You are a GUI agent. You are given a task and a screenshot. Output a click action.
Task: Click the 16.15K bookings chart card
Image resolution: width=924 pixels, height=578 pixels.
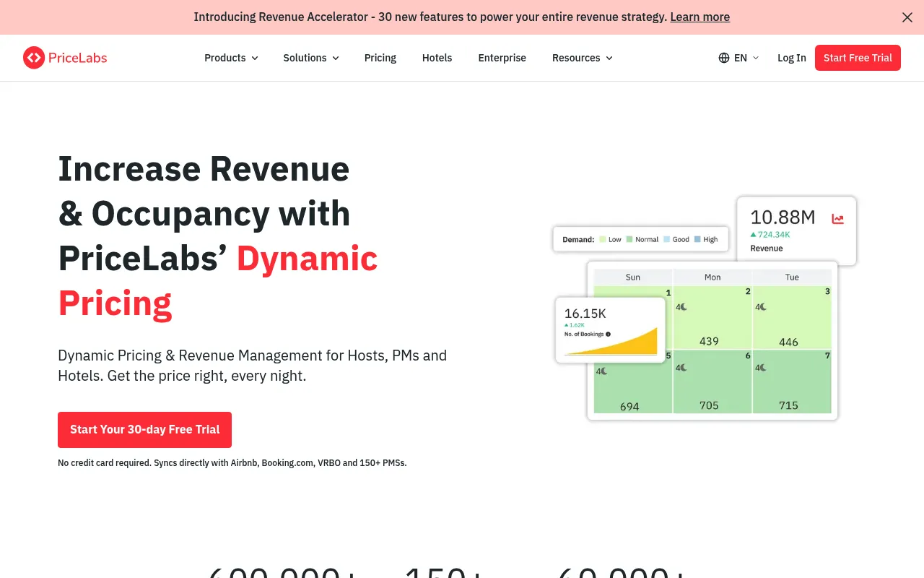(x=611, y=330)
